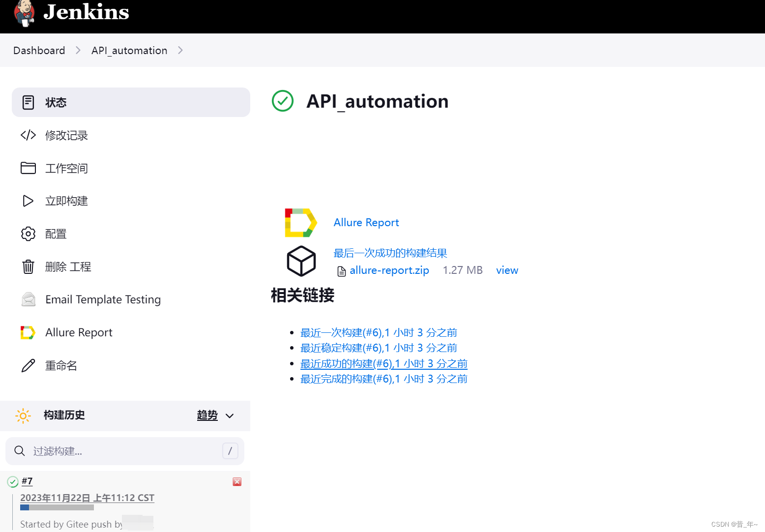Click the 工作空间 folder icon
The height and width of the screenshot is (532, 765).
point(28,168)
